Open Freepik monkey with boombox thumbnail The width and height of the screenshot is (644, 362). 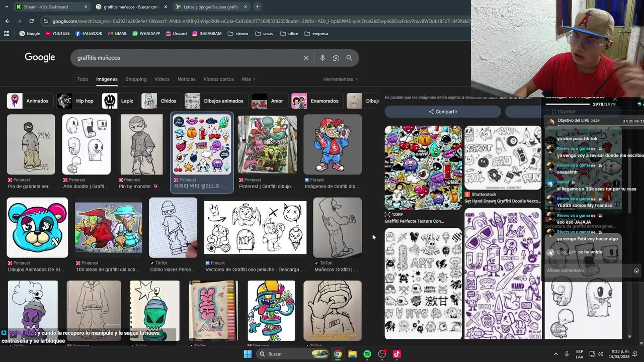[x=333, y=144]
